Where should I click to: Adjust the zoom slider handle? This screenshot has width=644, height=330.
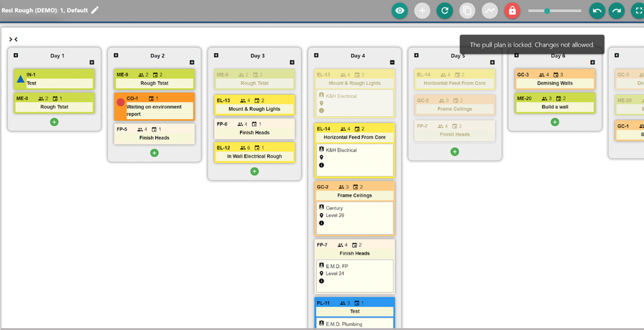pos(547,10)
